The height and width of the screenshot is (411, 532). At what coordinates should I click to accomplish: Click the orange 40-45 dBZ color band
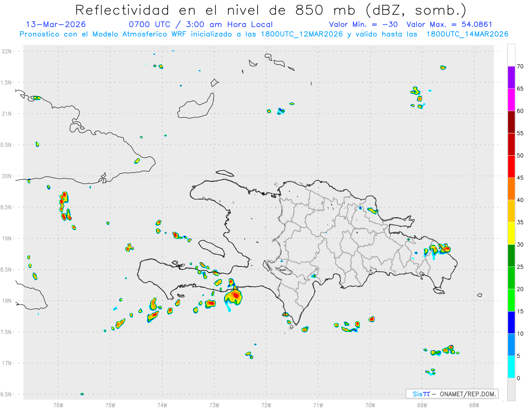click(x=511, y=189)
